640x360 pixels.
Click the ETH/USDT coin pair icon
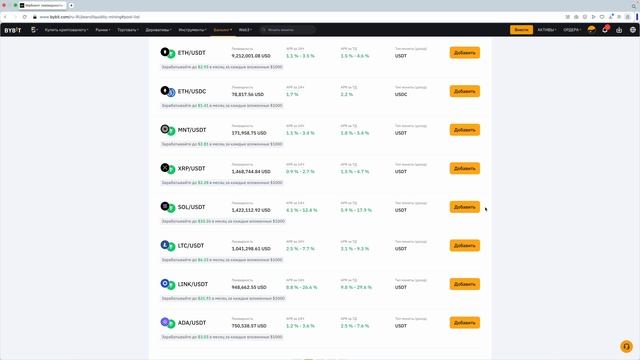(x=168, y=53)
